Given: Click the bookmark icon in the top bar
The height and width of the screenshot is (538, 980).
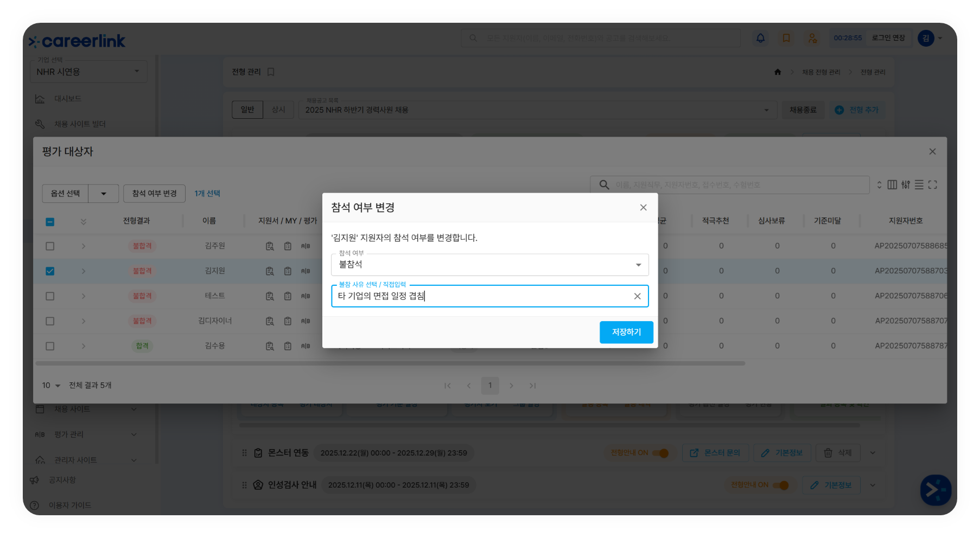Looking at the screenshot, I should click(x=786, y=38).
